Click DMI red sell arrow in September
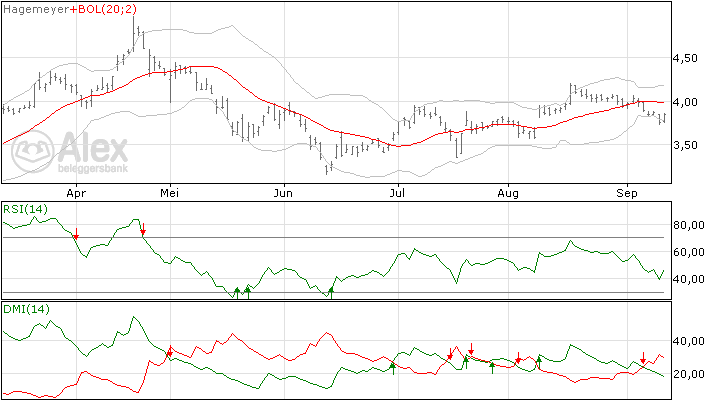720x400 pixels. [x=643, y=358]
